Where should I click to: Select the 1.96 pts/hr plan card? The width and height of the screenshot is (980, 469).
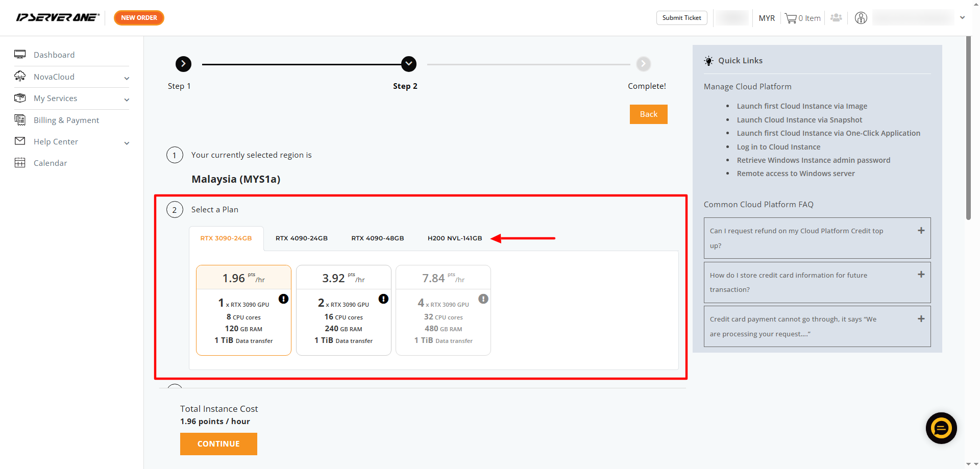pos(243,310)
